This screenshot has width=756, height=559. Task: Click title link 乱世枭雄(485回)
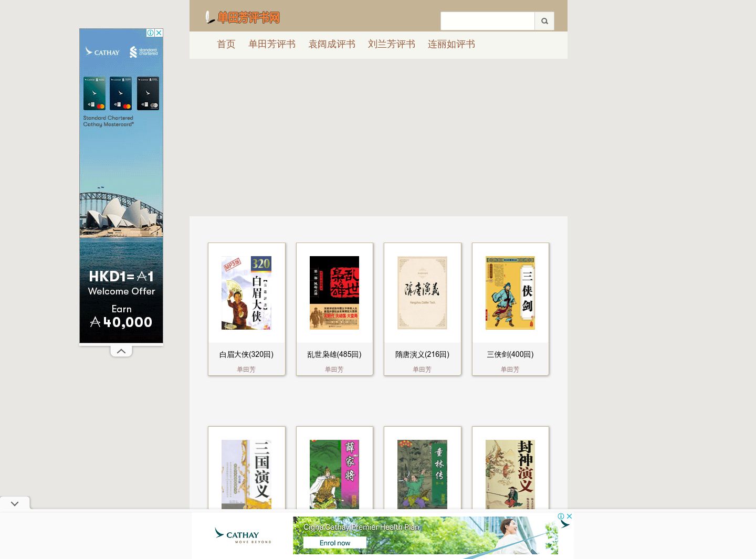[334, 354]
